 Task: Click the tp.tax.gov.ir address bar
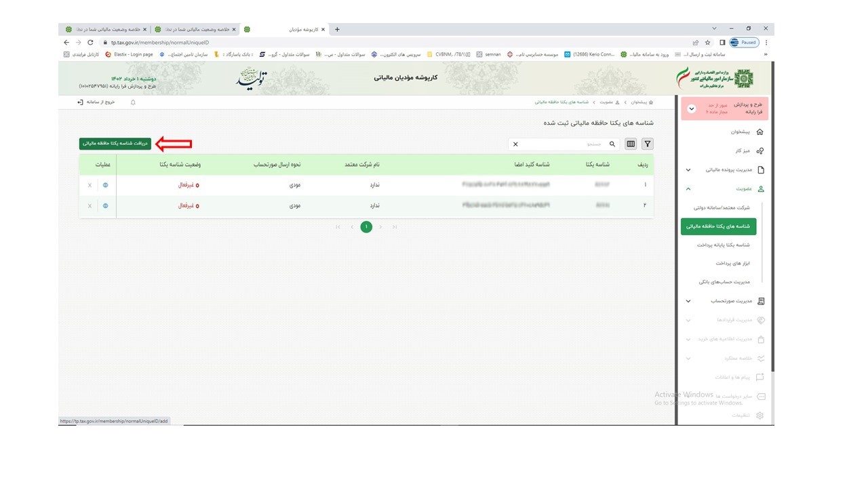[393, 42]
